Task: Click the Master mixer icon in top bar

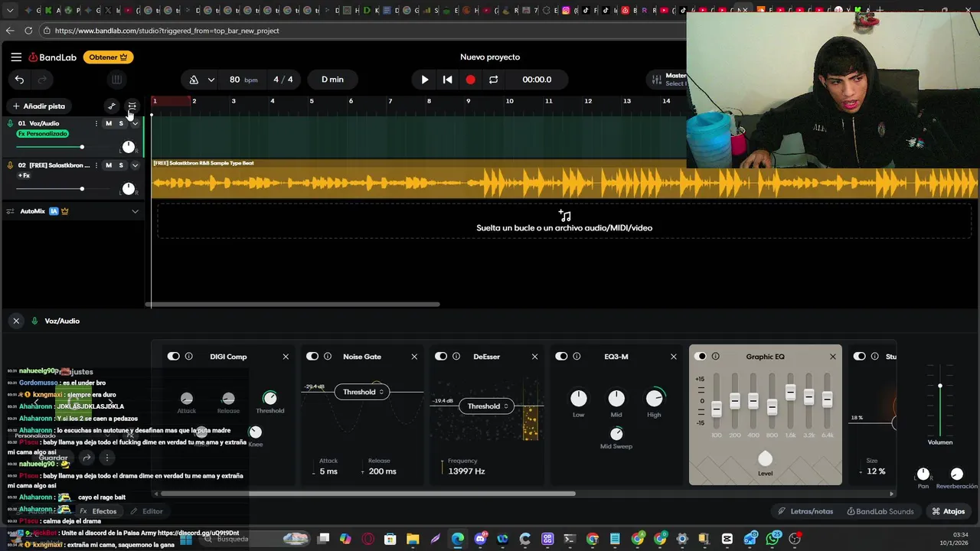Action: tap(656, 80)
